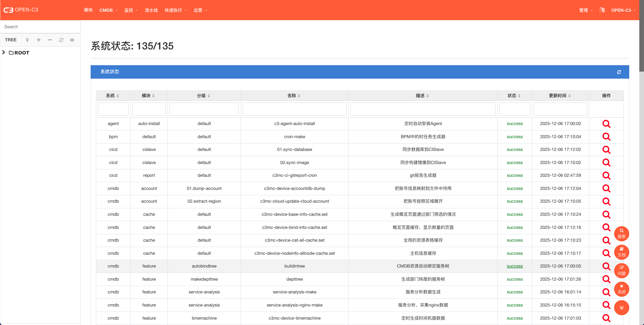Viewport: 644px width, 325px height.
Task: Open the CMDB dropdown menu
Action: 108,10
